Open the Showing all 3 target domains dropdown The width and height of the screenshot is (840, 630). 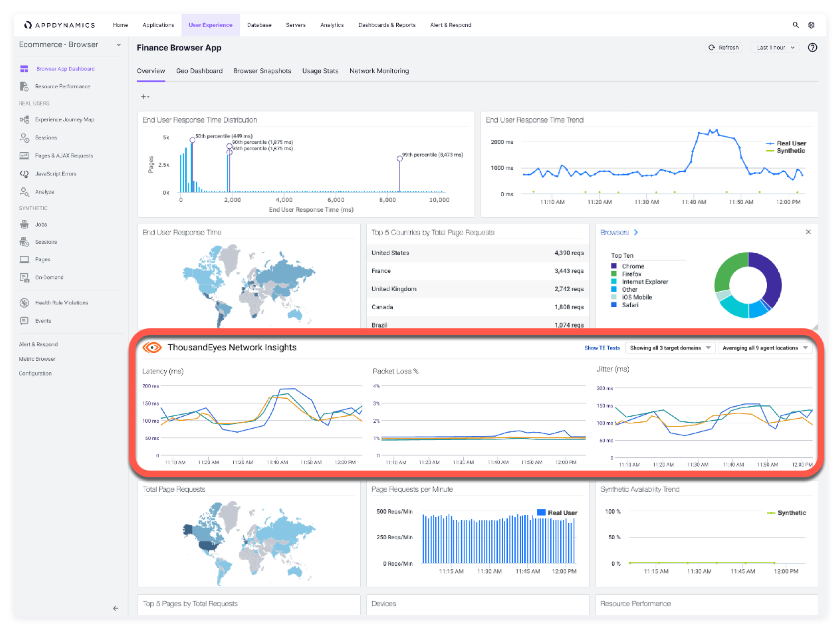670,348
